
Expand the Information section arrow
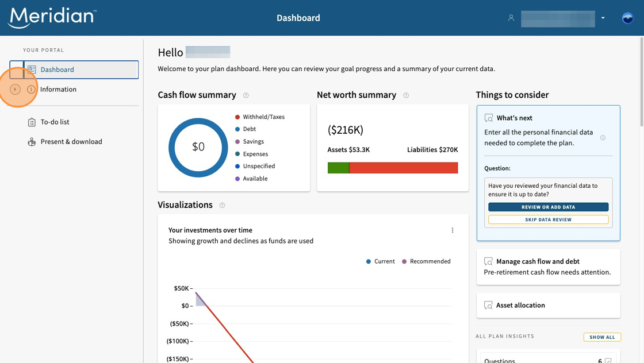point(15,90)
